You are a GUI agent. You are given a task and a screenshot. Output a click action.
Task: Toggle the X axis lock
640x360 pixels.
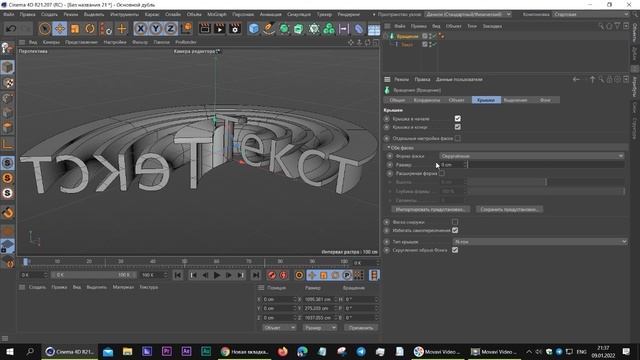(x=140, y=29)
